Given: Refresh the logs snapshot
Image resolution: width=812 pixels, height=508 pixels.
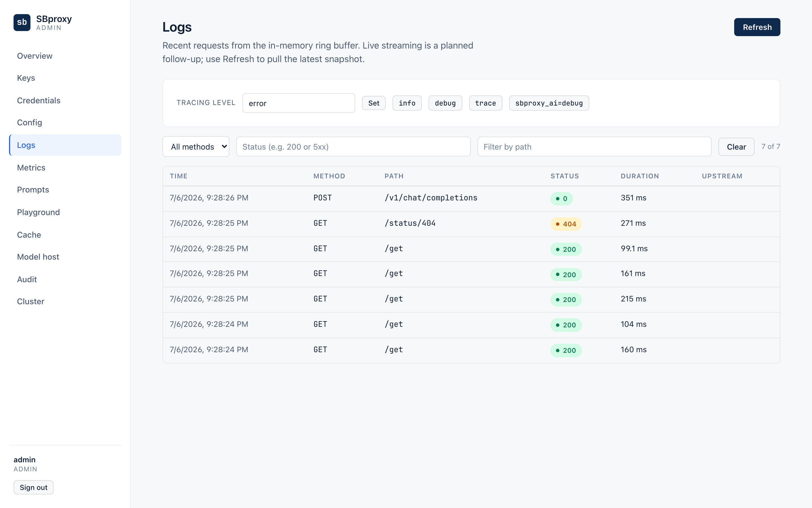Looking at the screenshot, I should pyautogui.click(x=757, y=27).
